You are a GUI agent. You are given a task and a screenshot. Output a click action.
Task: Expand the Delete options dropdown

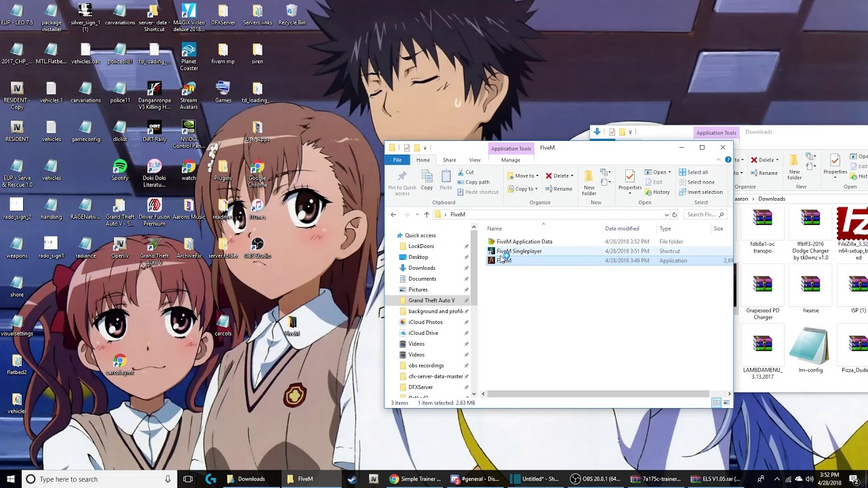[572, 176]
